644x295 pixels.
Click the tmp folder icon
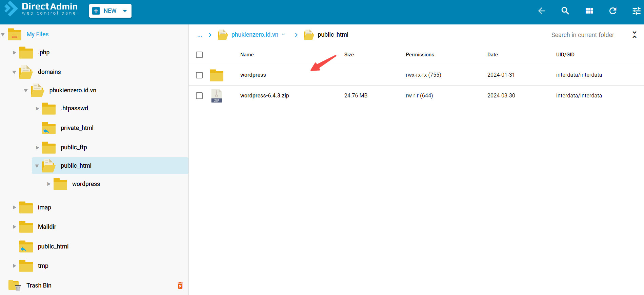[26, 266]
